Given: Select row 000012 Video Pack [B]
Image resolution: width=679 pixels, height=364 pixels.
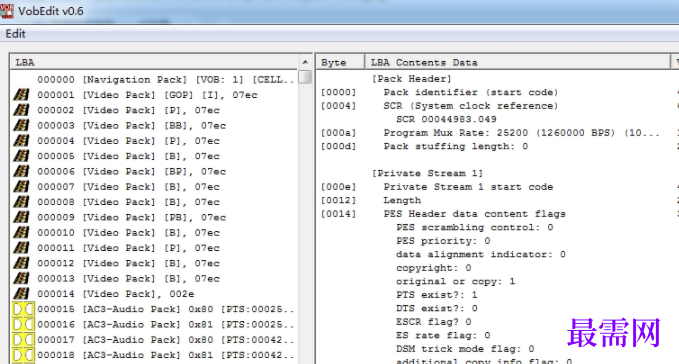Looking at the screenshot, I should [128, 263].
